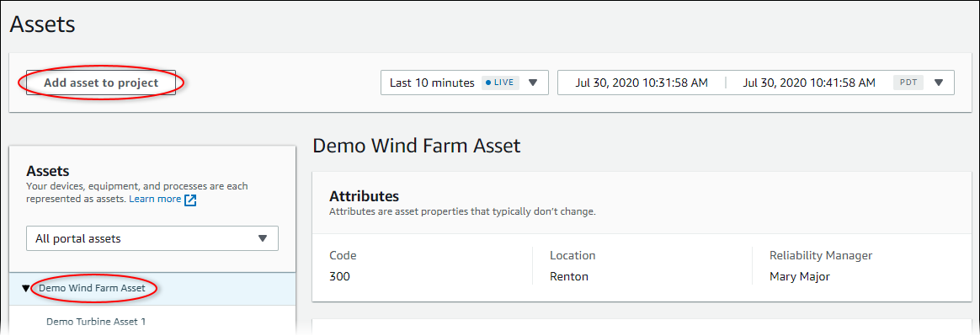Screen dimensions: 980x336
Task: Click the LIVE indicator badge
Action: (x=501, y=83)
